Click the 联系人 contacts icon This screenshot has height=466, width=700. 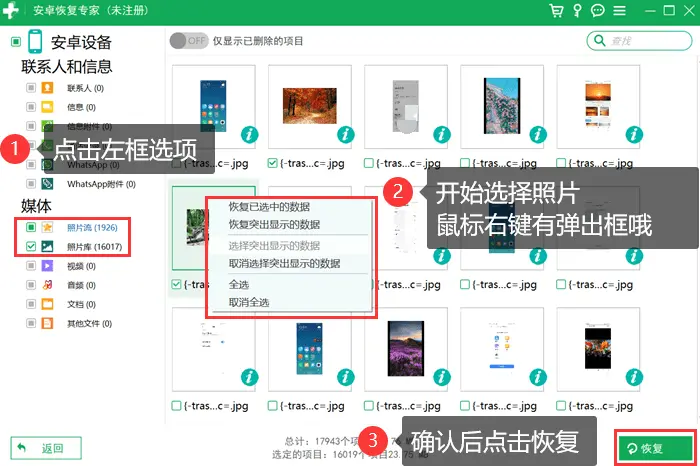point(47,88)
